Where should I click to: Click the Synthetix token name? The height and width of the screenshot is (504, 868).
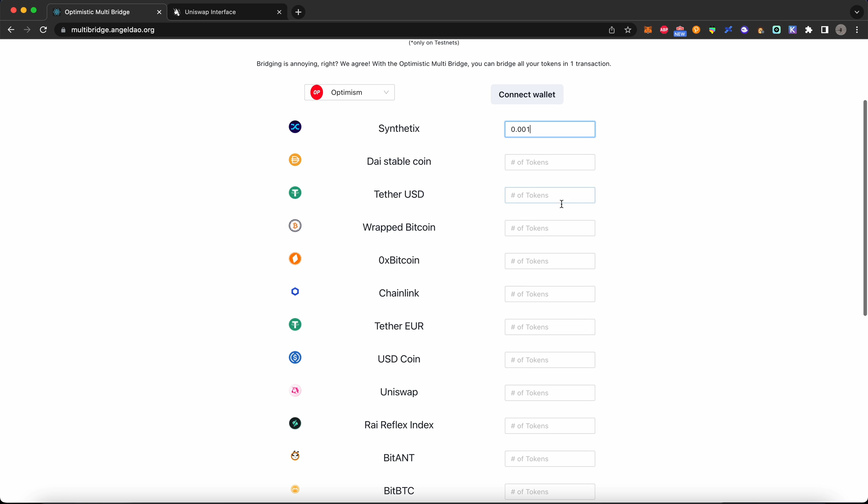(x=399, y=129)
